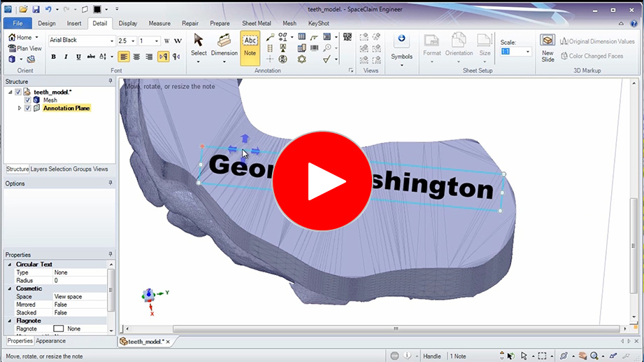The width and height of the screenshot is (644, 362).
Task: Apply bold to the note text
Action: coord(53,57)
